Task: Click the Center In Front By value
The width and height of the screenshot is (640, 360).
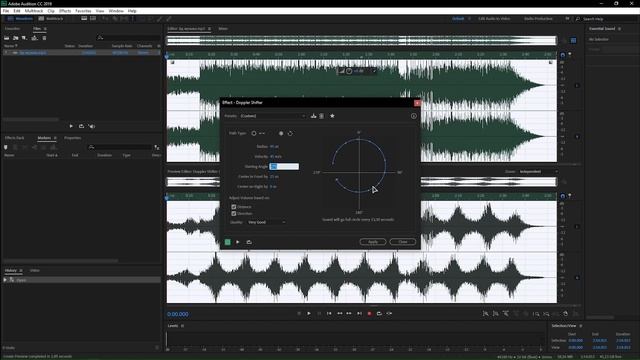Action: tap(274, 177)
